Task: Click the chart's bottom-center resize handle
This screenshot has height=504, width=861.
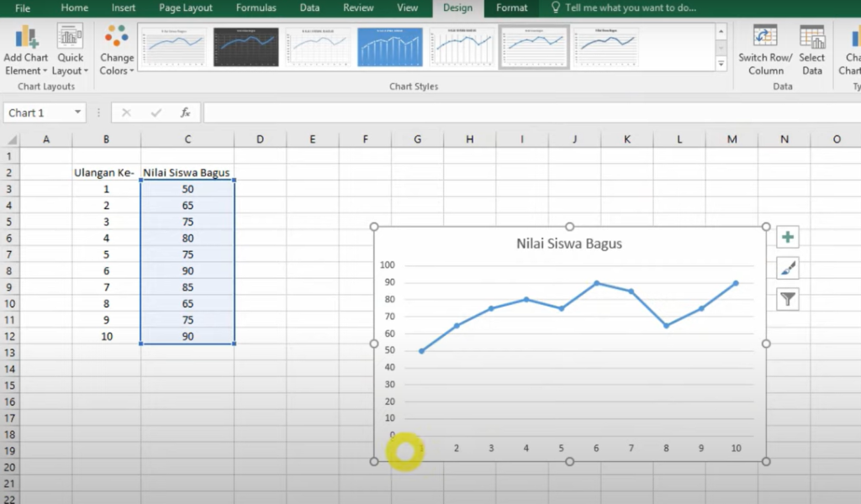Action: point(569,462)
